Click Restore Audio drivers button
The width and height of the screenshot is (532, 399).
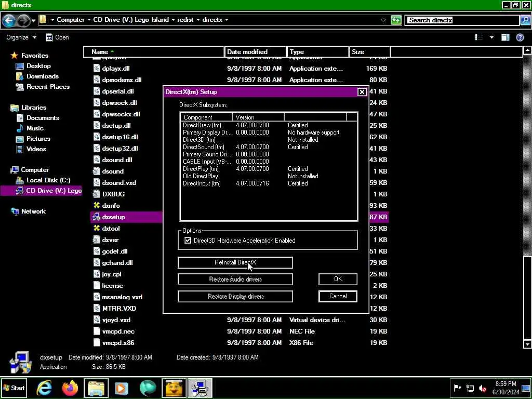pyautogui.click(x=235, y=279)
